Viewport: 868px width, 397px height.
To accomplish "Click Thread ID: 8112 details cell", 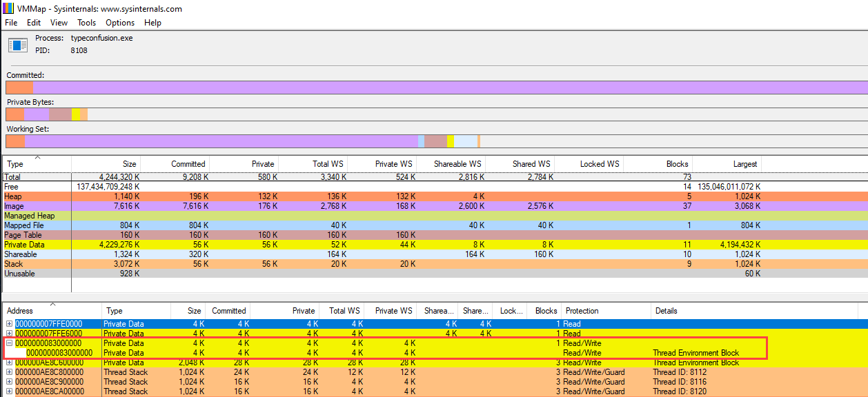I will (680, 372).
